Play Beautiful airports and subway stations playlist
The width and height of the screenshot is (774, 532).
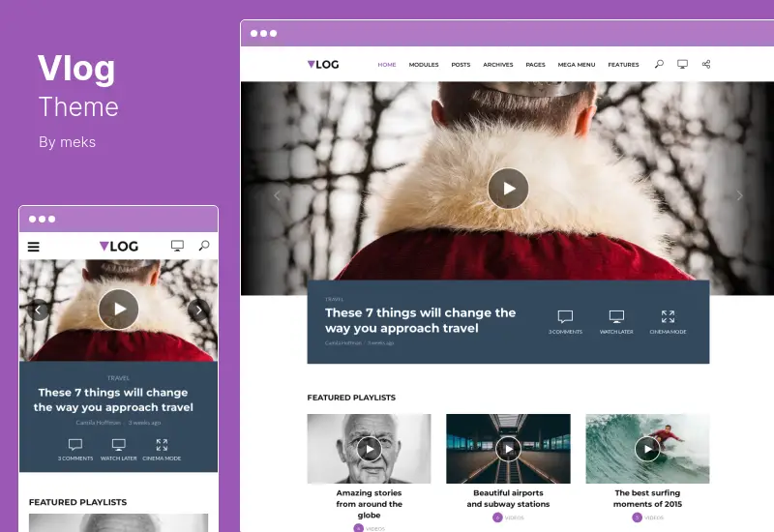(509, 449)
